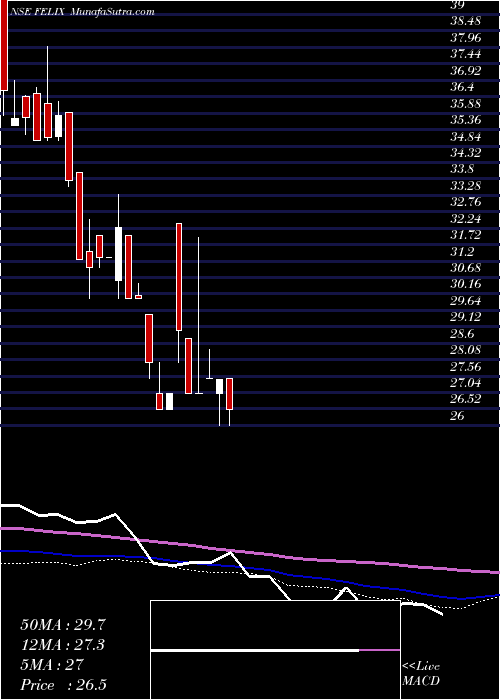This screenshot has width=500, height=700.
Task: Click the 36.4 price axis label
Action: (462, 88)
